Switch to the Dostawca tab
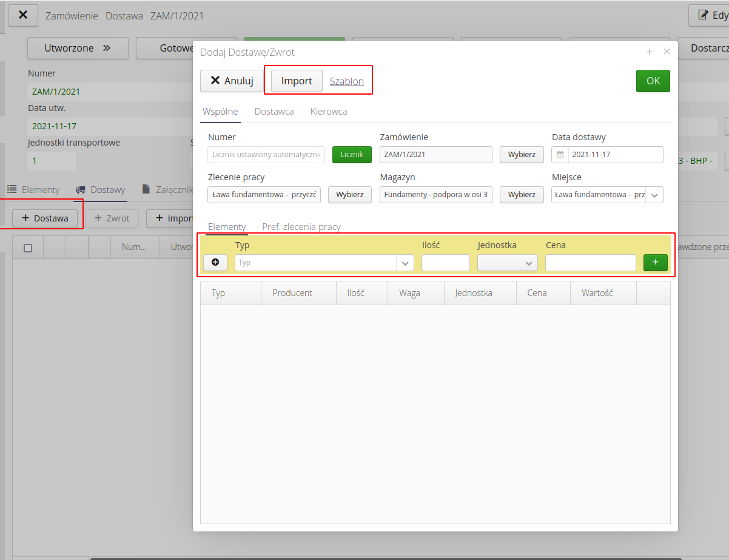The width and height of the screenshot is (729, 560). pyautogui.click(x=274, y=112)
